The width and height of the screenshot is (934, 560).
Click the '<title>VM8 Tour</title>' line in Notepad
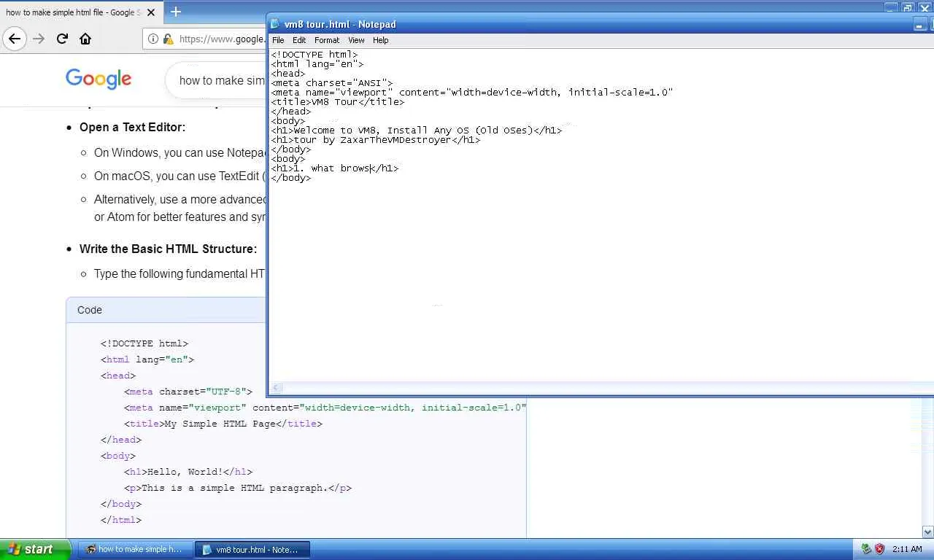point(338,102)
